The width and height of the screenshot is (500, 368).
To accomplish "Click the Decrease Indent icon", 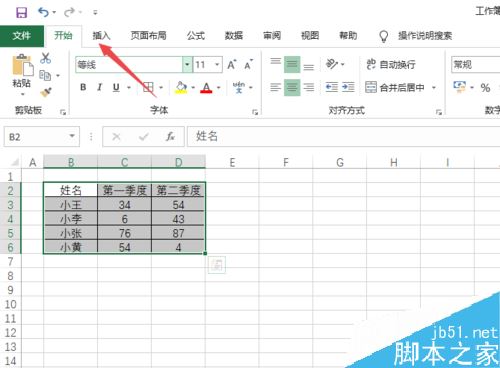I will pos(332,87).
